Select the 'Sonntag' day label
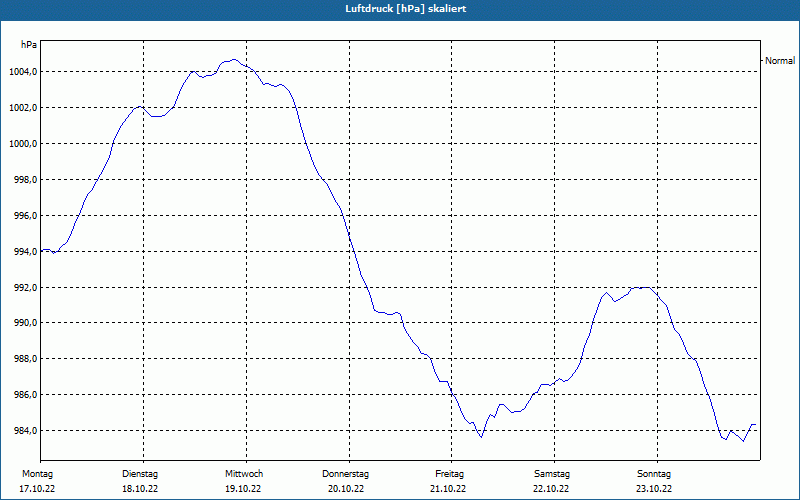 654,474
